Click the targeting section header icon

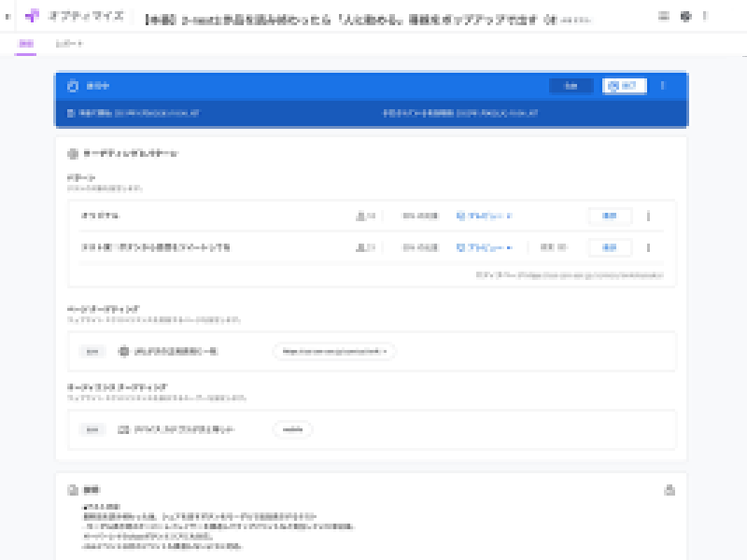[73, 153]
